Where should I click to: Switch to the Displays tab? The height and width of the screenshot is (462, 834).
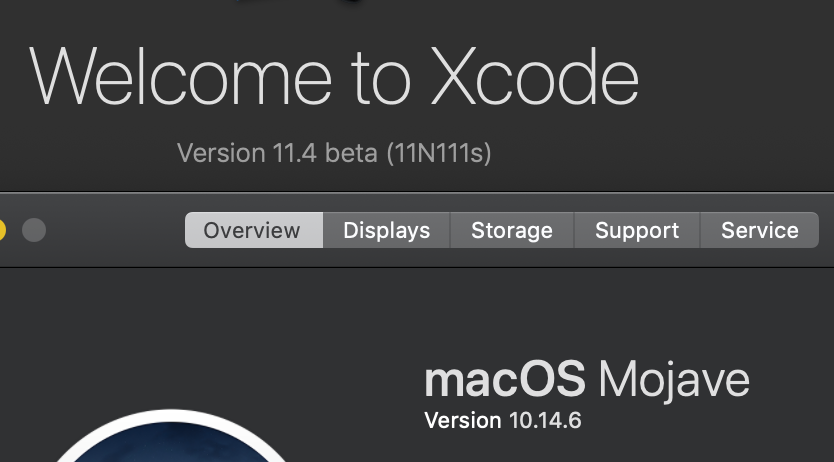pos(387,230)
